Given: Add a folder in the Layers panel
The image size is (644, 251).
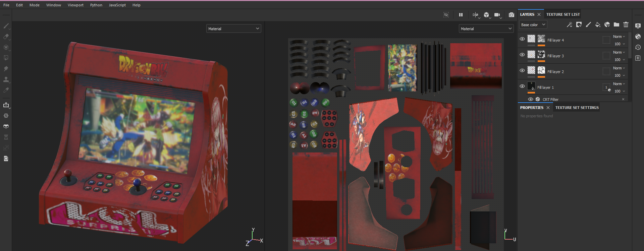Looking at the screenshot, I should [x=616, y=24].
